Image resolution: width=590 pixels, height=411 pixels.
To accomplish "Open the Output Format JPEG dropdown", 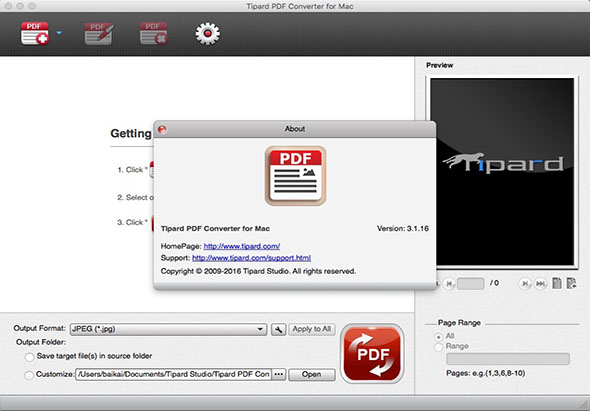I will click(x=168, y=329).
